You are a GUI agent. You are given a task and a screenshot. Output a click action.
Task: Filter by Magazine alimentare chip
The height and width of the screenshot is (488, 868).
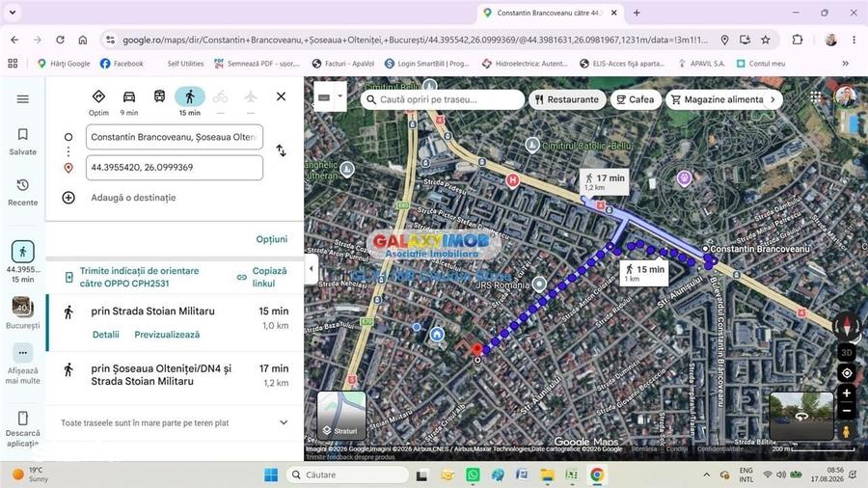click(717, 99)
